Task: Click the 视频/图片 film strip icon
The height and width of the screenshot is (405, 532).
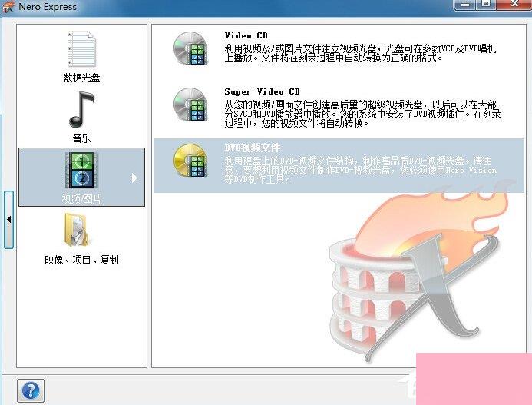Action: click(x=81, y=170)
